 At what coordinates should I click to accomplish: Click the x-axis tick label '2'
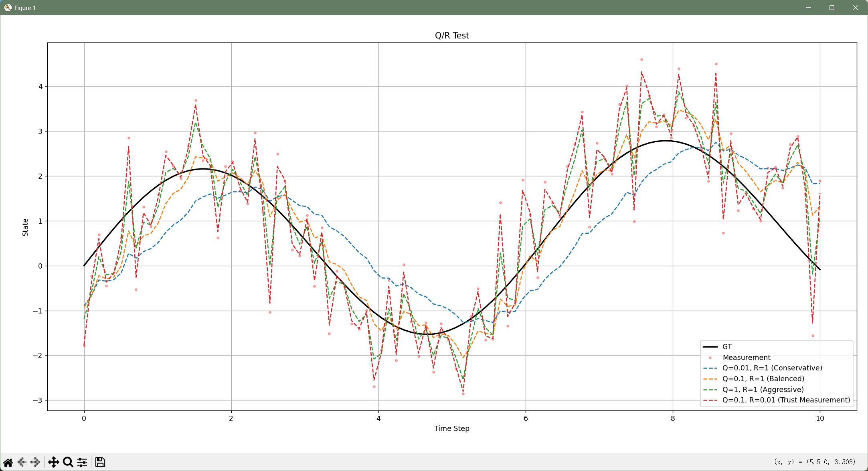coord(231,418)
